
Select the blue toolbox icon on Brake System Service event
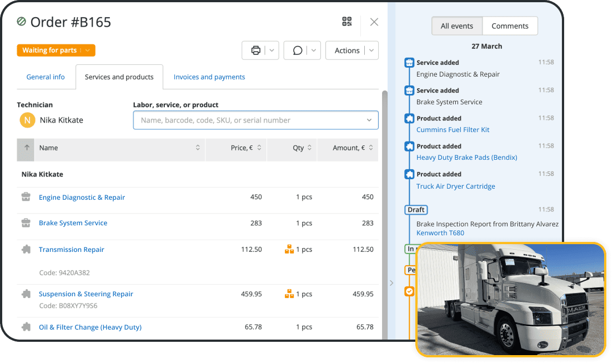tap(409, 90)
